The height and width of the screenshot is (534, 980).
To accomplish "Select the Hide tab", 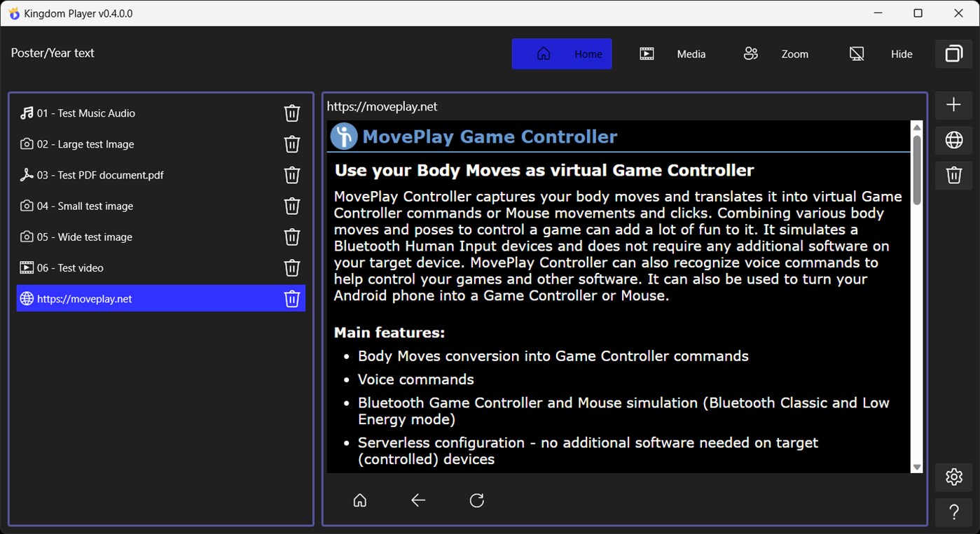I will [x=881, y=54].
